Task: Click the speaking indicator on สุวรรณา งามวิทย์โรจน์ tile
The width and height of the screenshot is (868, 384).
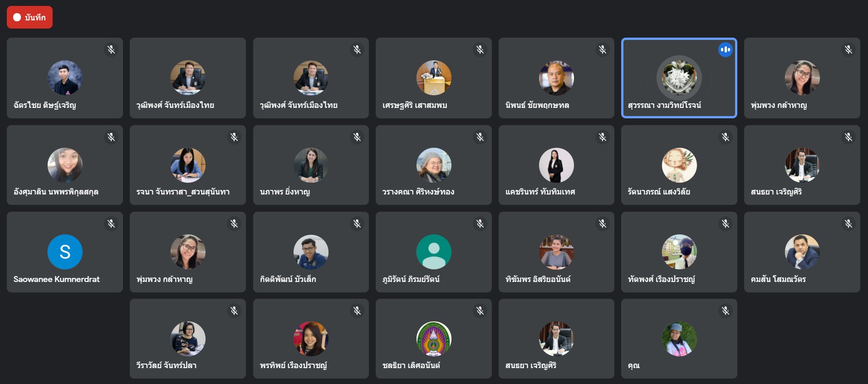Action: tap(725, 50)
